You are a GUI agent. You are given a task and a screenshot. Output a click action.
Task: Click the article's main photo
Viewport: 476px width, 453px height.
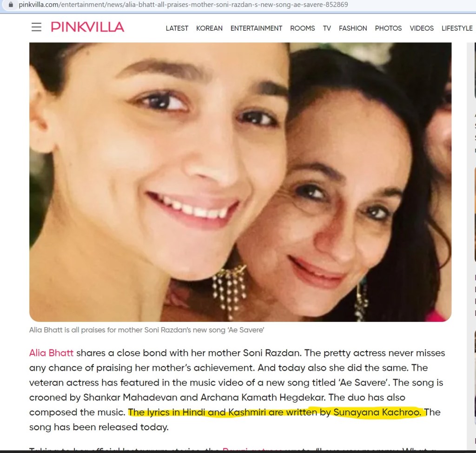pyautogui.click(x=240, y=182)
